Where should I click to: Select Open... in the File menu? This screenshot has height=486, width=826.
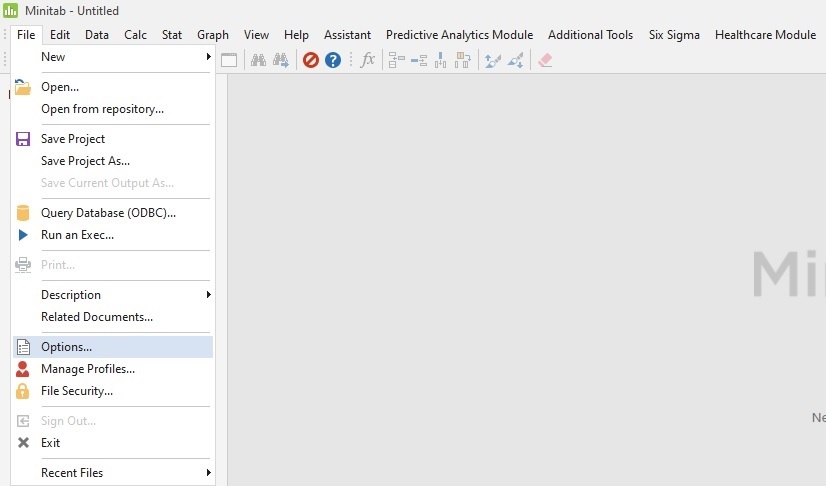tap(112, 87)
